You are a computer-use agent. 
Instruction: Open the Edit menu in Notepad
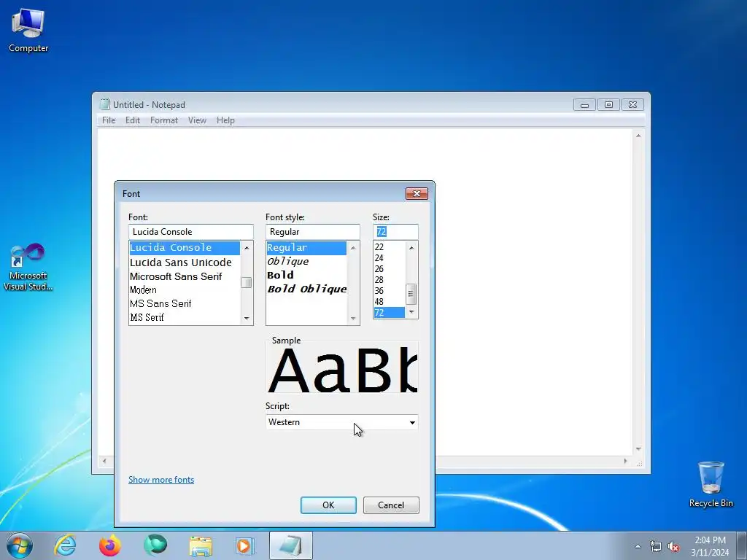[x=133, y=120]
